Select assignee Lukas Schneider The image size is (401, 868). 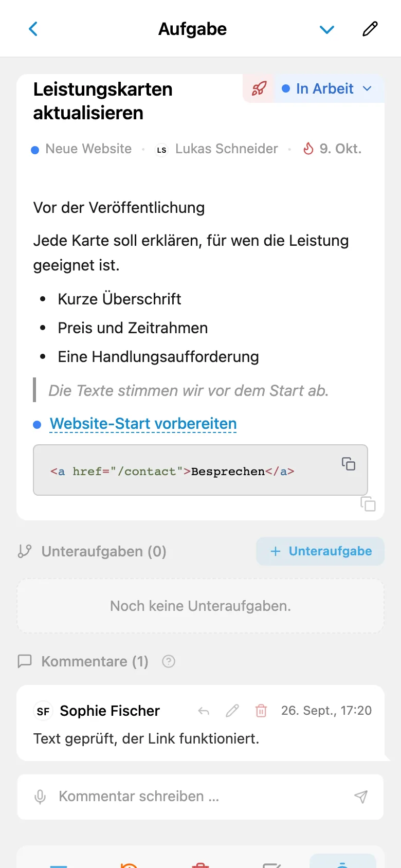coord(226,149)
